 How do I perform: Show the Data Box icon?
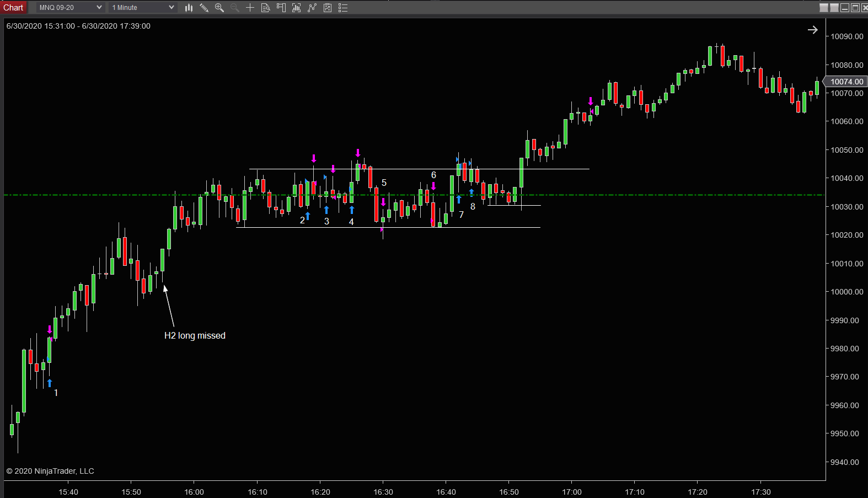pyautogui.click(x=266, y=7)
